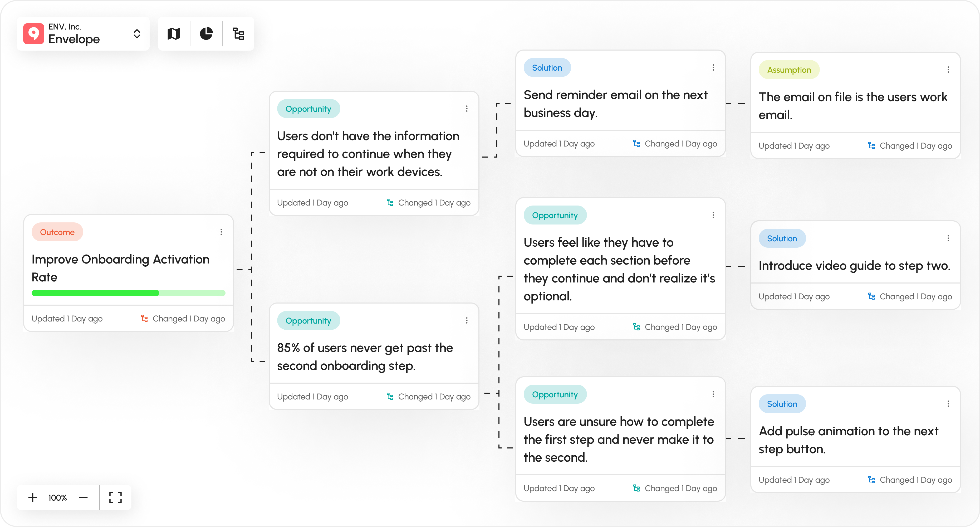Select the Solution tag on the reminder email card
Image resolution: width=980 pixels, height=527 pixels.
point(547,67)
